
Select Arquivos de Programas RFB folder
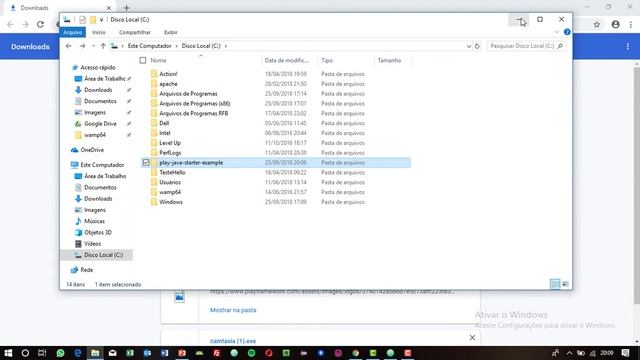193,113
